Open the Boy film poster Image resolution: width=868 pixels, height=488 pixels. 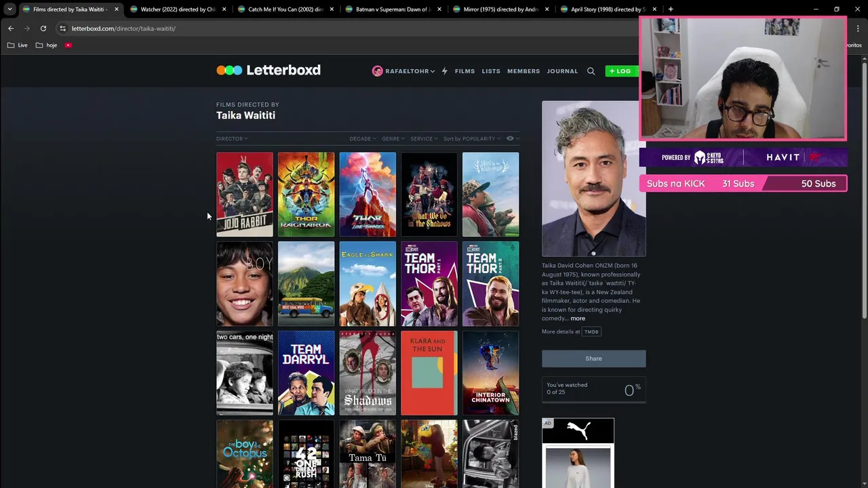pos(245,284)
